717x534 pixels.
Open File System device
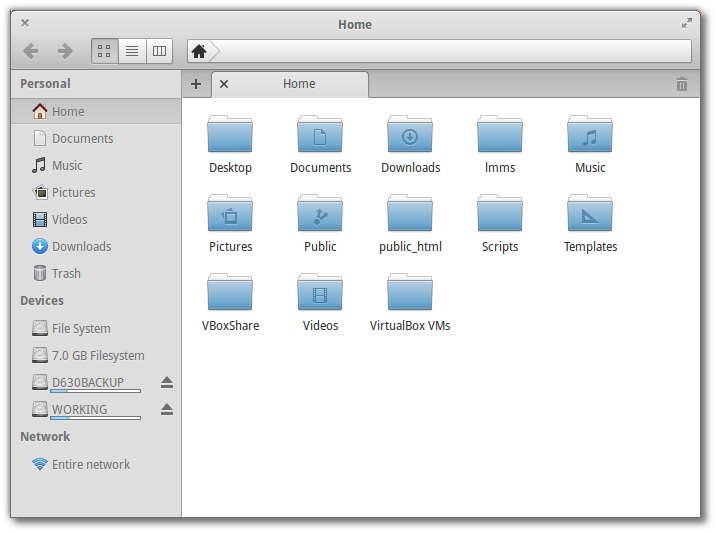[x=96, y=328]
